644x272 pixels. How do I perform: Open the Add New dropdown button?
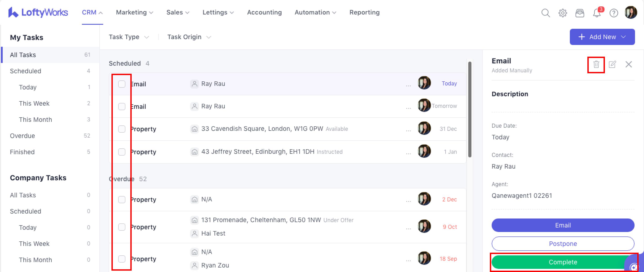click(x=602, y=37)
